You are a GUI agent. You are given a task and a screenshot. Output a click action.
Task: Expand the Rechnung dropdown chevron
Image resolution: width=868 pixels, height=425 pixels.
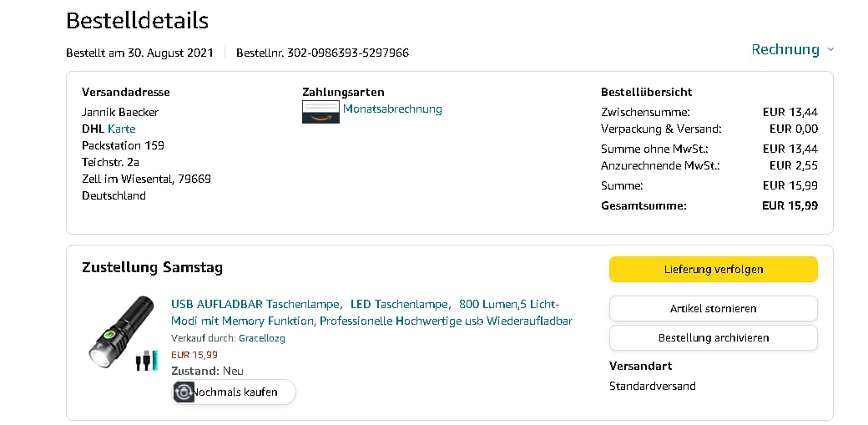(x=830, y=50)
